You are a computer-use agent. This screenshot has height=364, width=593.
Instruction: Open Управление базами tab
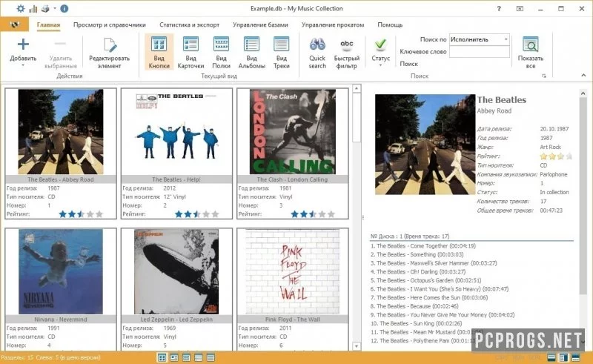[x=260, y=24]
